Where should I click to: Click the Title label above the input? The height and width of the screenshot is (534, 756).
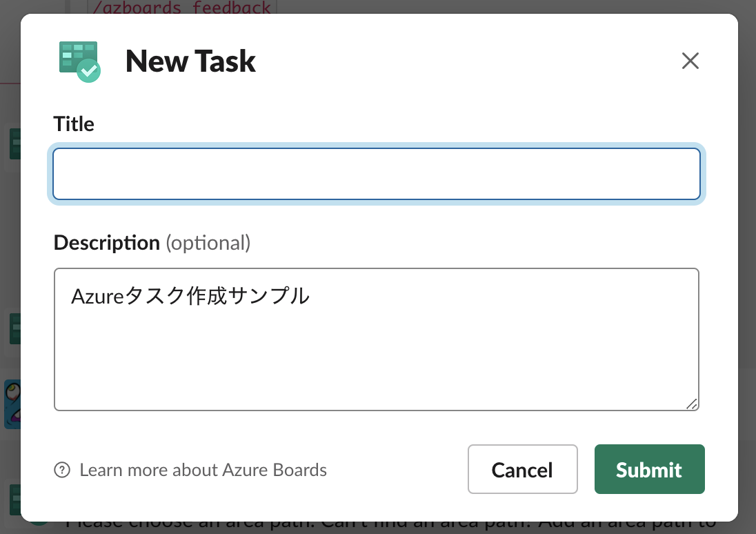coord(73,123)
